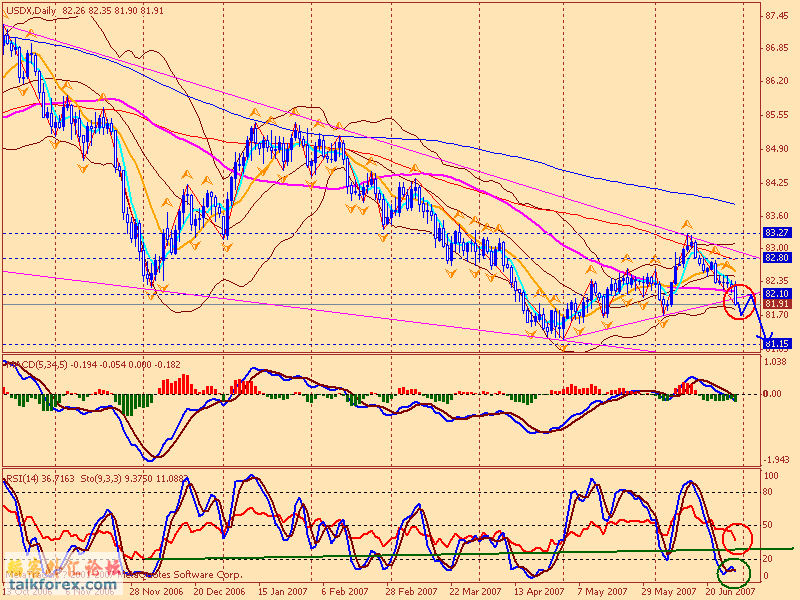Click the green circle in the RSI panel
The width and height of the screenshot is (800, 600).
(x=734, y=573)
